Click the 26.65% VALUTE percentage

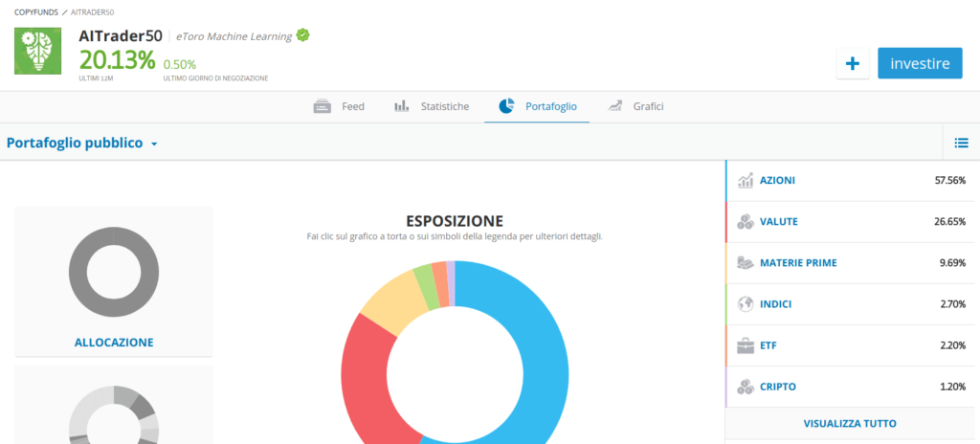[x=950, y=222]
